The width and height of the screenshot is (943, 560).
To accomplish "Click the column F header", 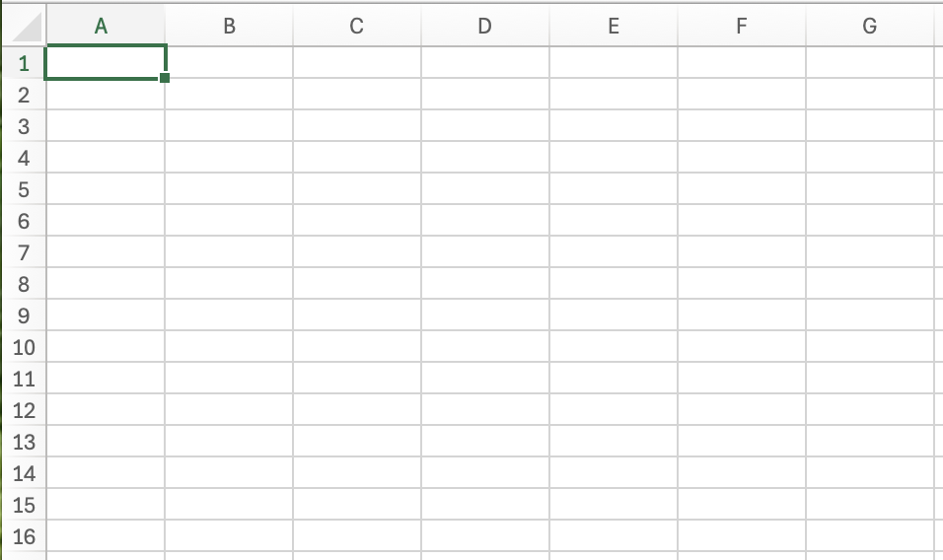I will pyautogui.click(x=742, y=27).
